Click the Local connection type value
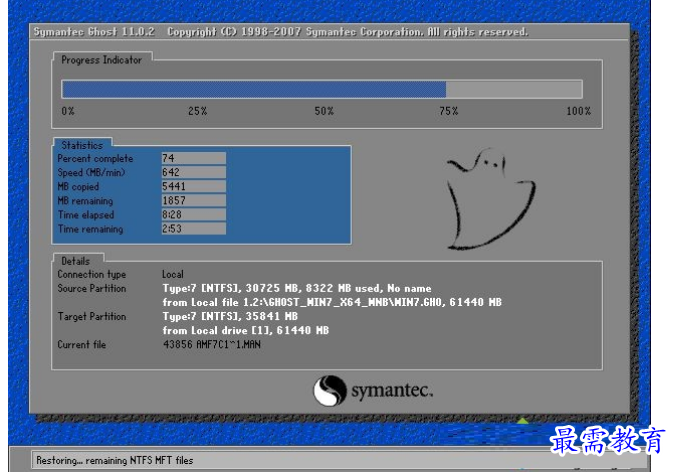This screenshot has height=472, width=674. 173,274
